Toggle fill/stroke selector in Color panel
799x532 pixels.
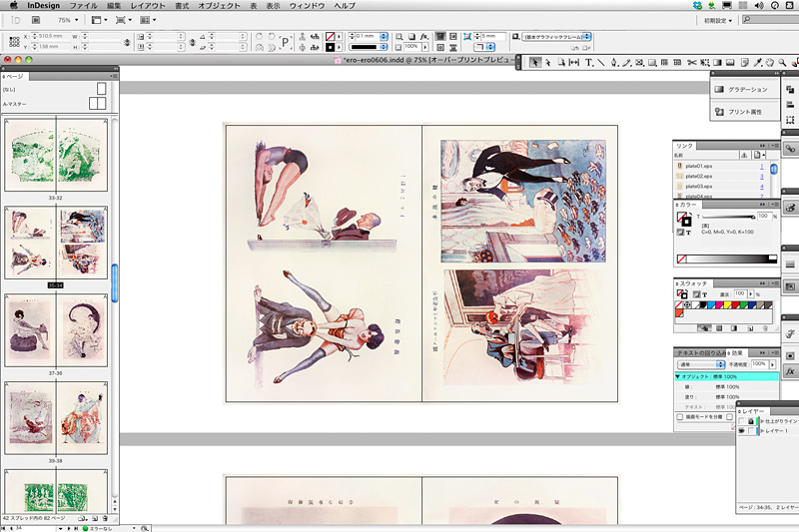tap(683, 219)
